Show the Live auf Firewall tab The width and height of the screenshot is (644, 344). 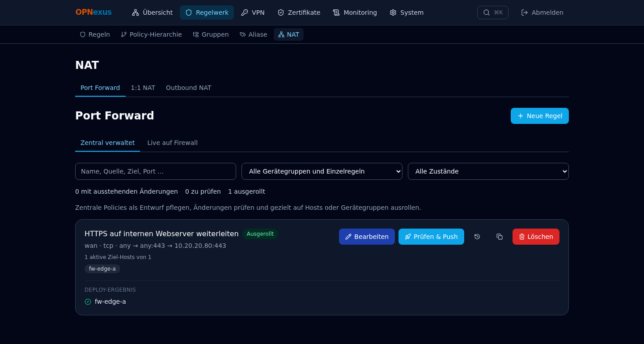[173, 143]
